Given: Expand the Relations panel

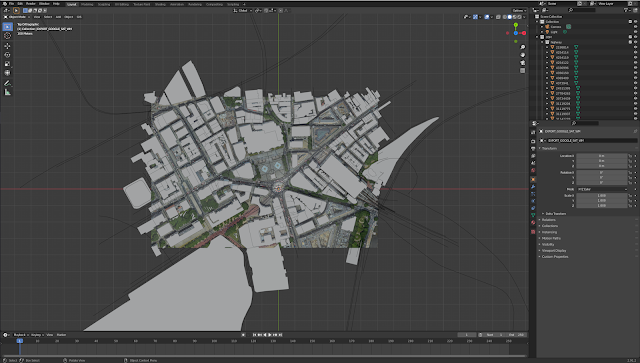Looking at the screenshot, I should [x=549, y=220].
